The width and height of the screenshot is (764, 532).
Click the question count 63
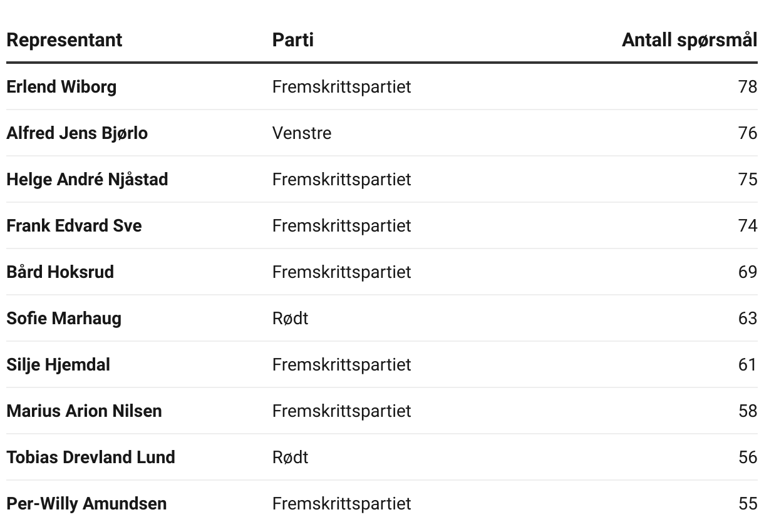point(748,318)
